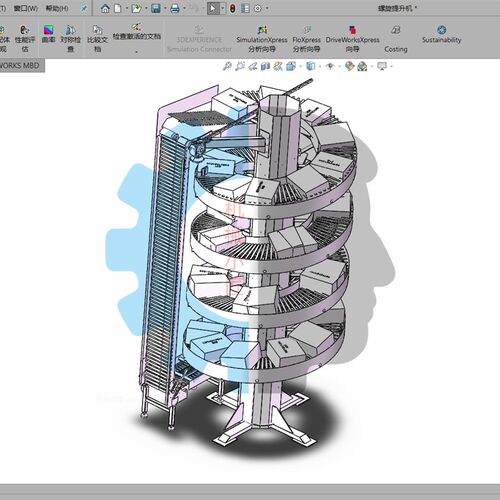Launch 对称检查 symmetry check tool
The image size is (500, 500).
pos(70,39)
